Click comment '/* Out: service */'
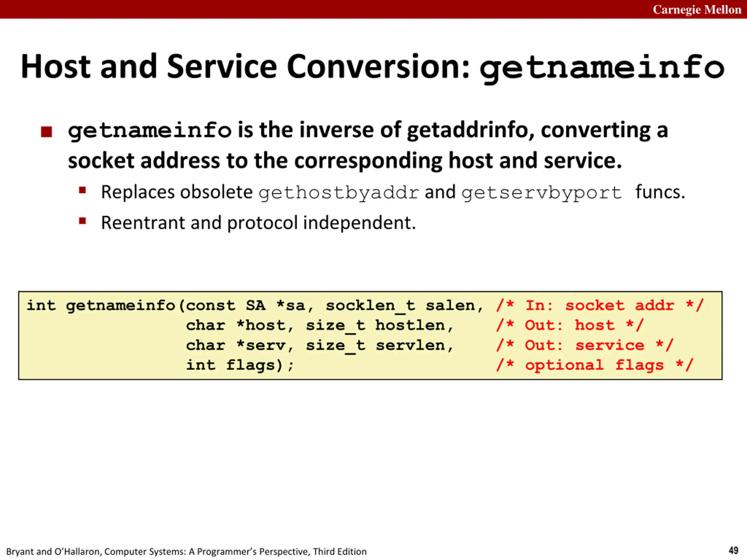 [585, 345]
